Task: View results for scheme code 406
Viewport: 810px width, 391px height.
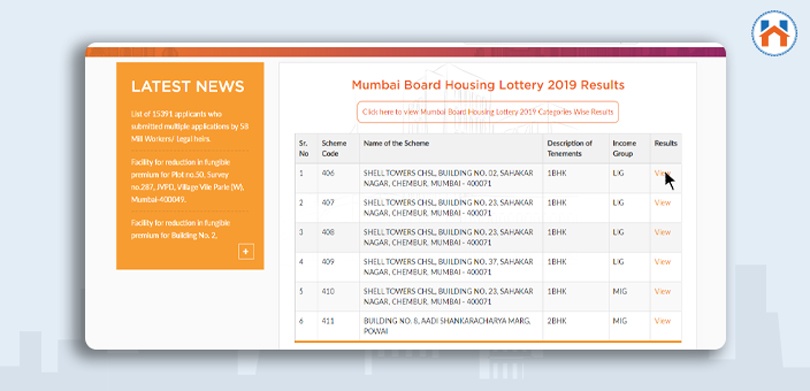Action: point(662,173)
